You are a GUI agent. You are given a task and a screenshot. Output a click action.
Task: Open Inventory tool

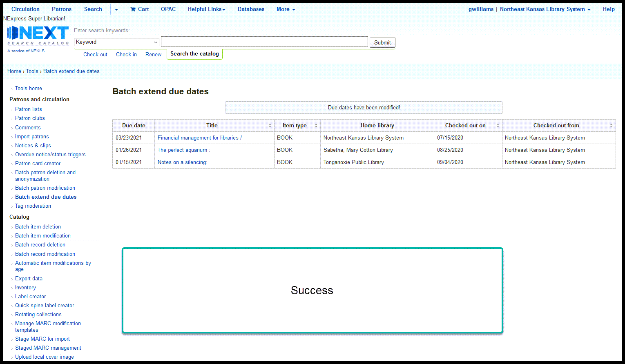25,287
